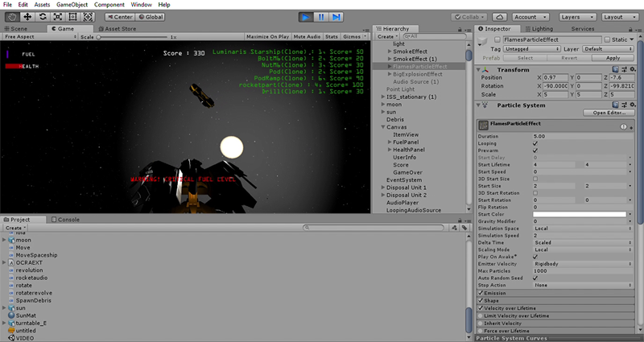Expand the Canvas item in Hierarchy
Image resolution: width=644 pixels, height=342 pixels.
coord(384,126)
